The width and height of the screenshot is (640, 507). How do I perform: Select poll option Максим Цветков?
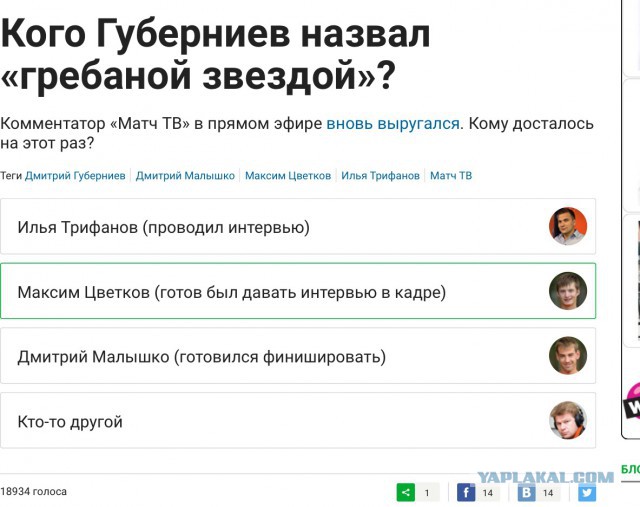click(298, 291)
